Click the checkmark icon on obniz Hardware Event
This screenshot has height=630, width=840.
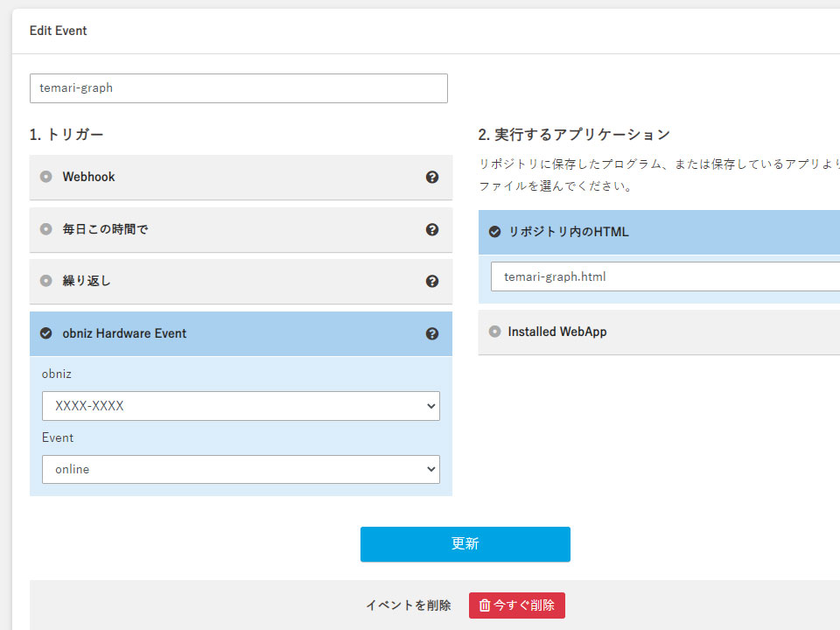pos(46,333)
